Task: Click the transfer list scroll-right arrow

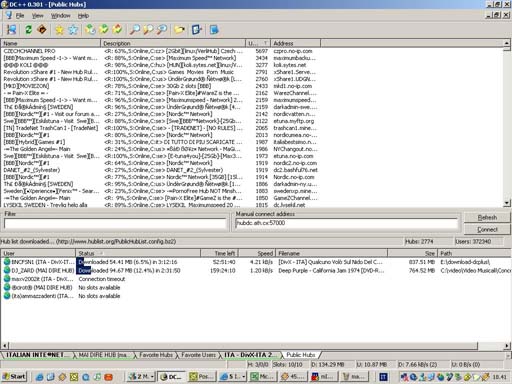Action: pos(507,346)
